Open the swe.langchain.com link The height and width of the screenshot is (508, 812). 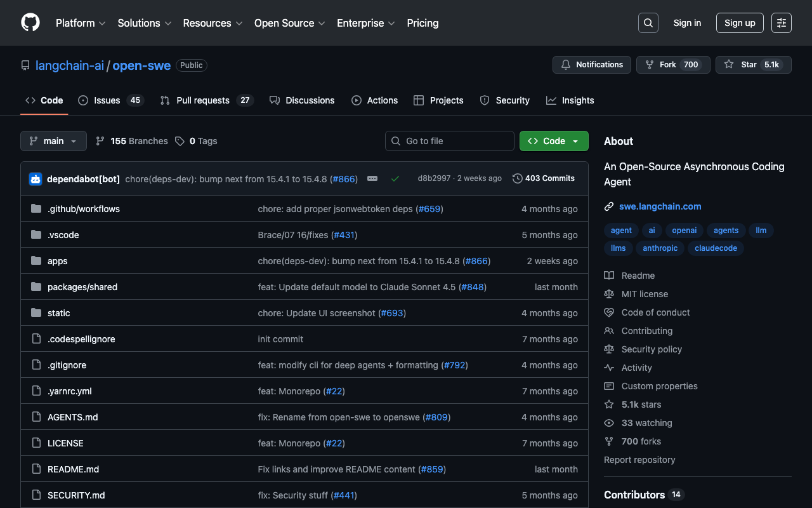tap(660, 206)
